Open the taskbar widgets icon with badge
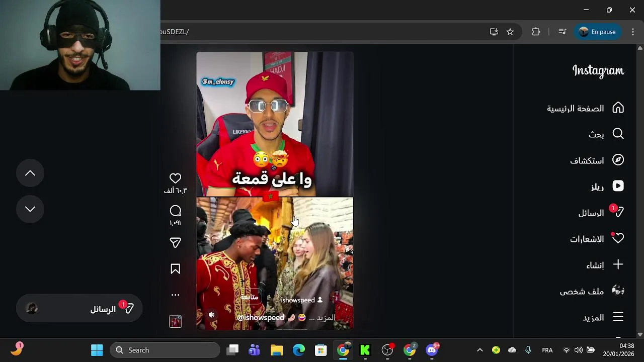Viewport: 644px width, 362px height. click(x=16, y=349)
